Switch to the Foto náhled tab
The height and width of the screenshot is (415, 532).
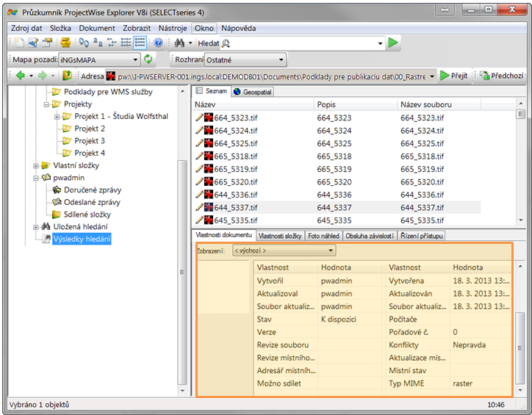pos(324,236)
